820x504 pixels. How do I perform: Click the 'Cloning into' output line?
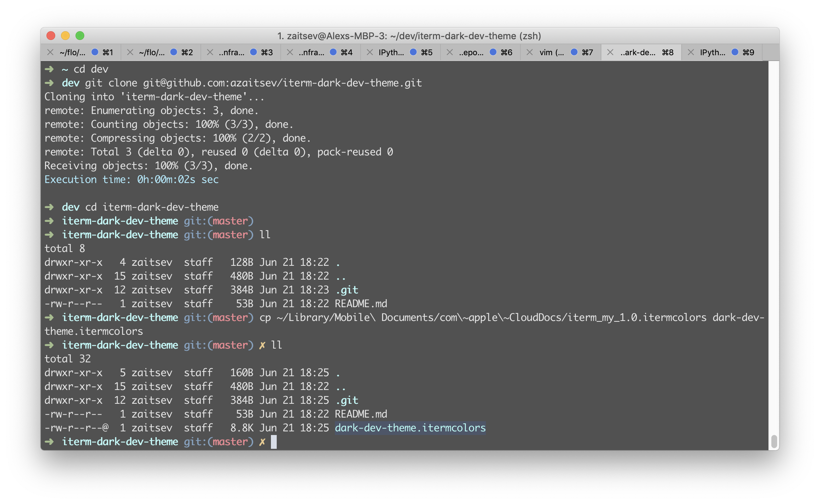pyautogui.click(x=154, y=97)
